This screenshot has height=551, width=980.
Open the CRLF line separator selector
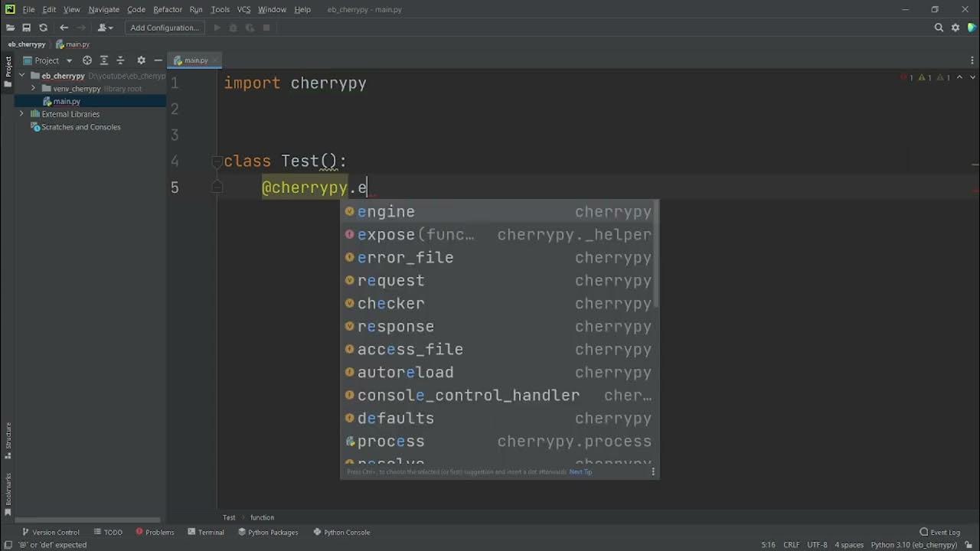[x=792, y=545]
